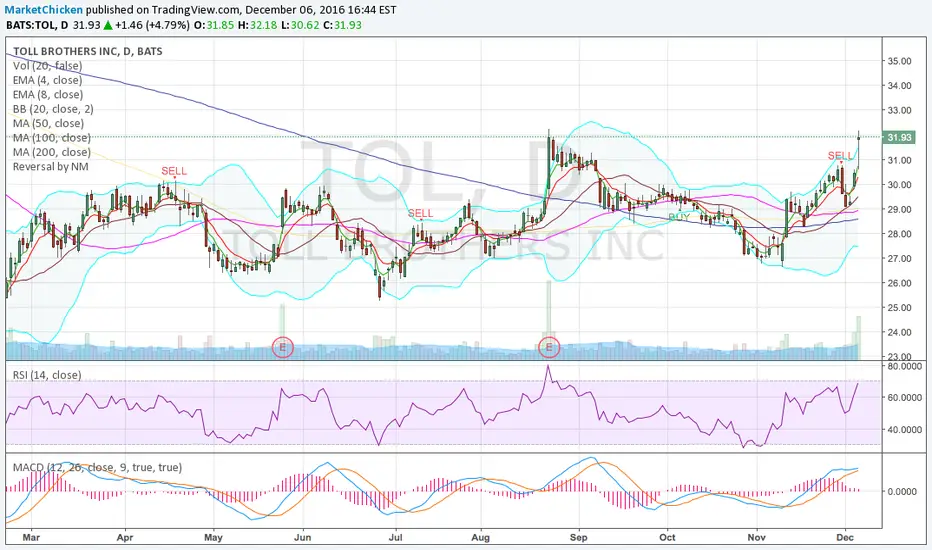Screen dimensions: 932x550
Task: Click the Apr date axis label
Action: point(125,538)
